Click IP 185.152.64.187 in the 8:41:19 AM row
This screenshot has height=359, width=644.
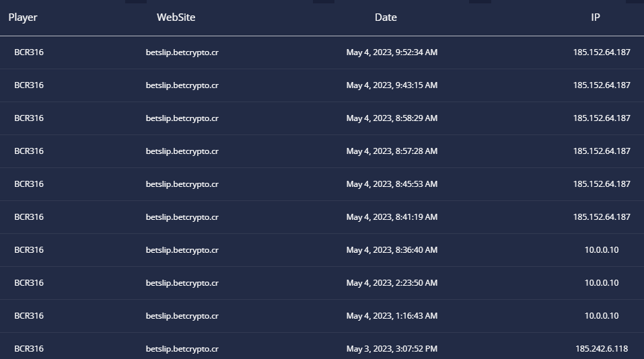point(602,216)
